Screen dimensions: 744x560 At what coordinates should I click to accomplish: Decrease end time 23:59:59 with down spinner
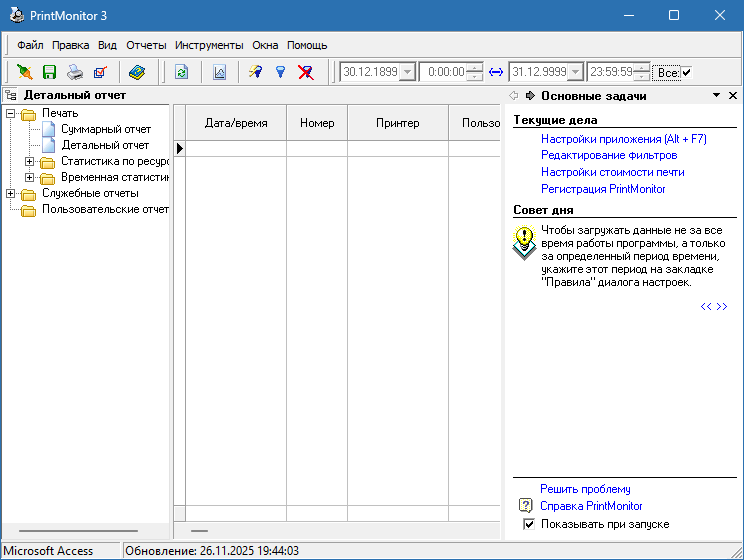point(642,76)
